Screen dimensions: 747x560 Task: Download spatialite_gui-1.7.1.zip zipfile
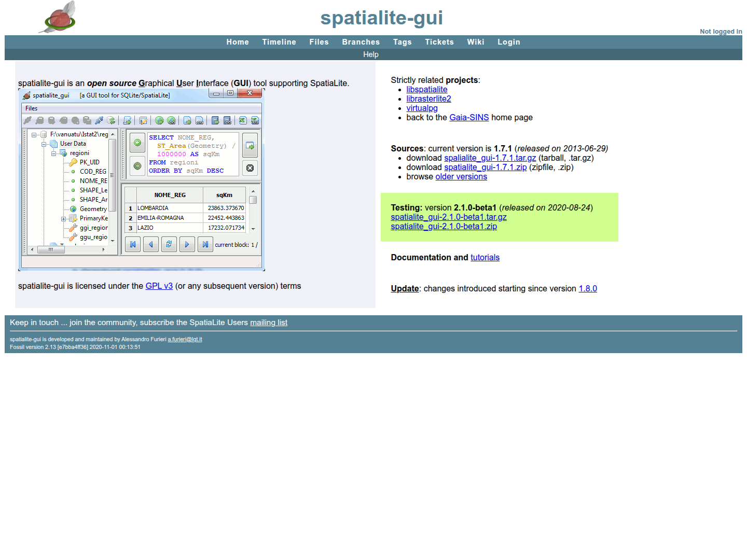(486, 167)
